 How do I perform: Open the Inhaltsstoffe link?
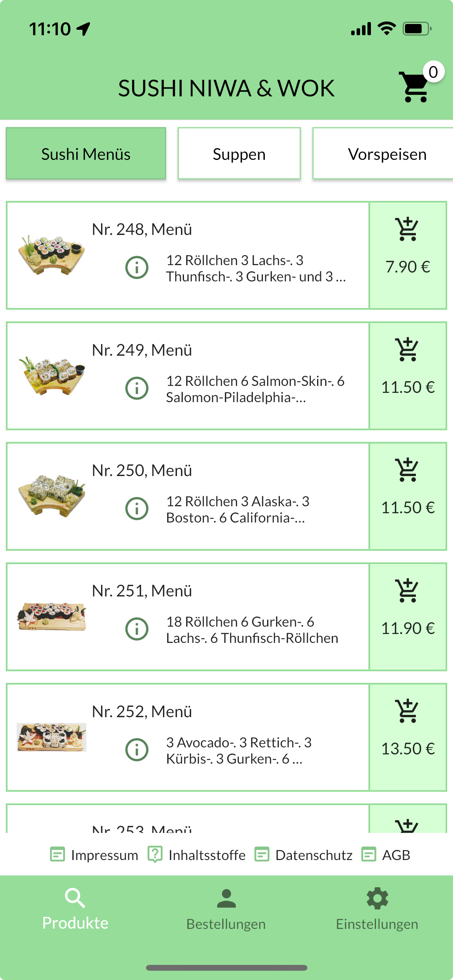click(197, 855)
